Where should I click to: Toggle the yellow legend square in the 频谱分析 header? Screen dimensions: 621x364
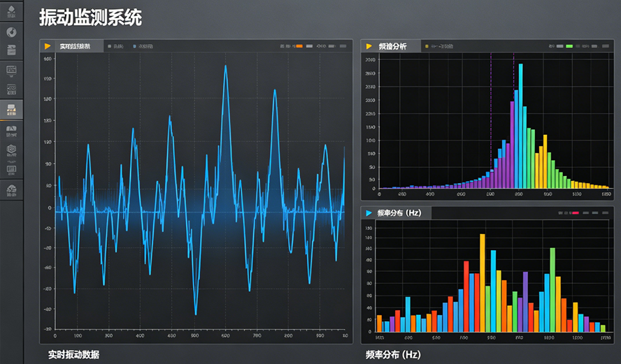click(x=426, y=46)
